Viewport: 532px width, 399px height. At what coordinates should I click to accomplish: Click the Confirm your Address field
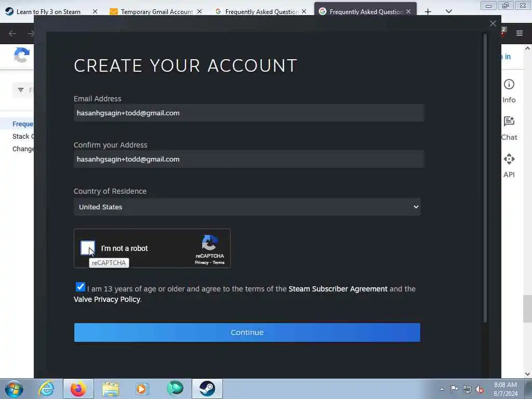(249, 159)
